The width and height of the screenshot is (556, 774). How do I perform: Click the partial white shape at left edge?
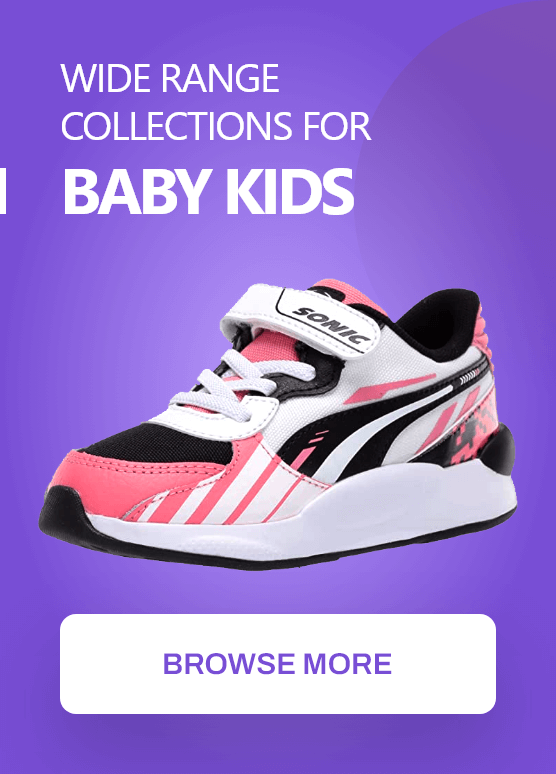pyautogui.click(x=3, y=192)
